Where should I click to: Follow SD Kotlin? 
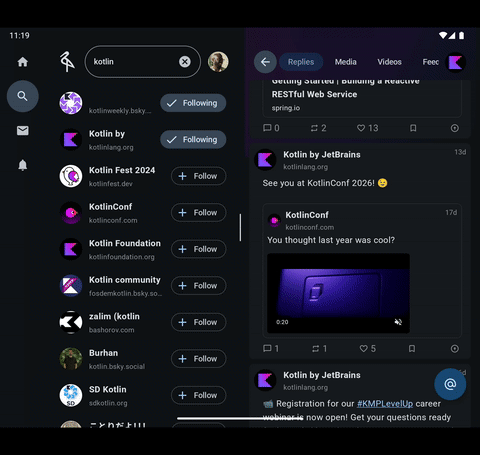(x=199, y=395)
